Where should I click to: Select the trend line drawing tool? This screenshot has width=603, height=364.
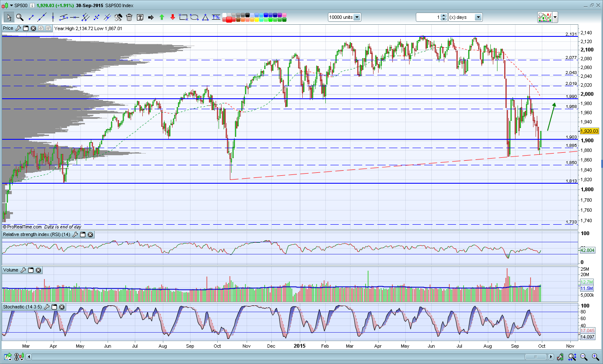coord(42,17)
